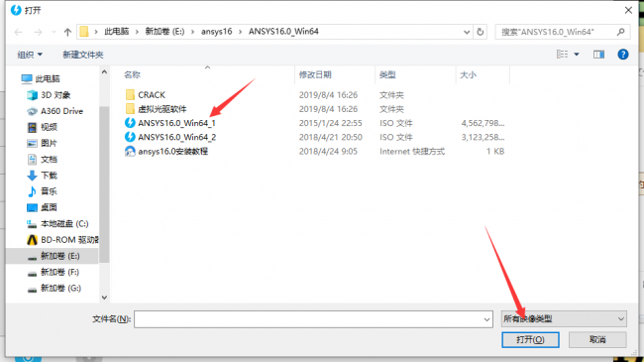Viewport: 644px width, 362px height.
Task: Select 下载 in the sidebar
Action: coord(42,176)
